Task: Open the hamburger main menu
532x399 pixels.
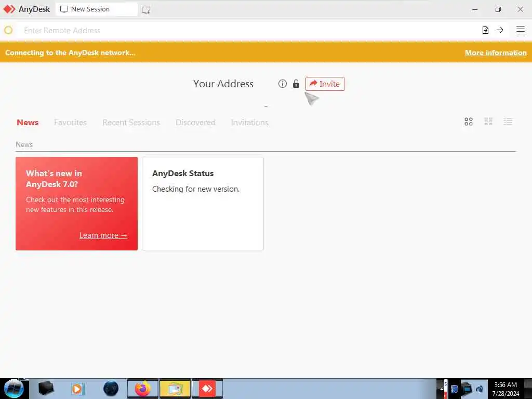Action: [521, 30]
